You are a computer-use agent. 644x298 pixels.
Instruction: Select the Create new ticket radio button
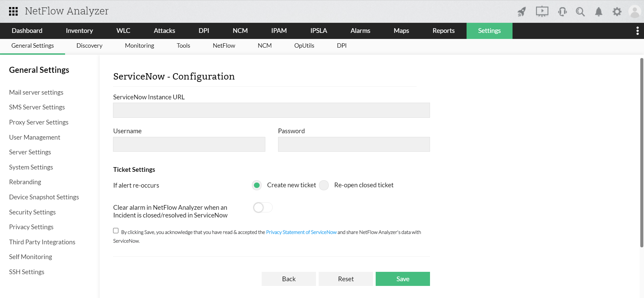(257, 185)
